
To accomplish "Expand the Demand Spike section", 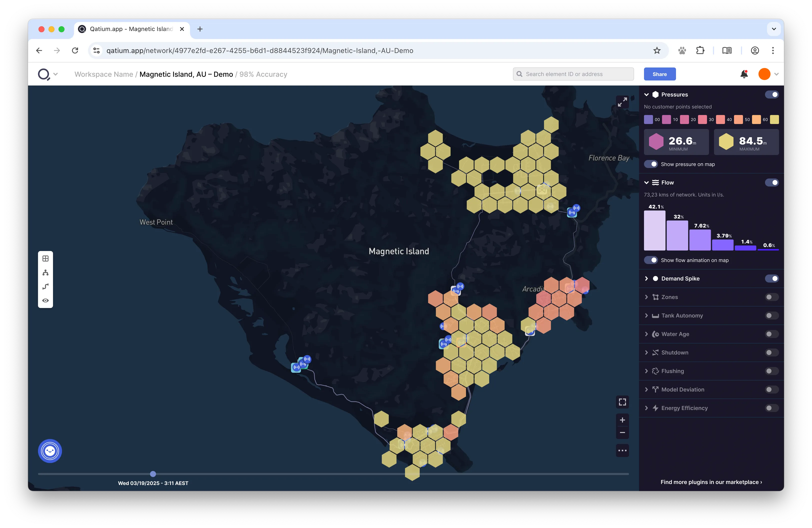I will (646, 279).
